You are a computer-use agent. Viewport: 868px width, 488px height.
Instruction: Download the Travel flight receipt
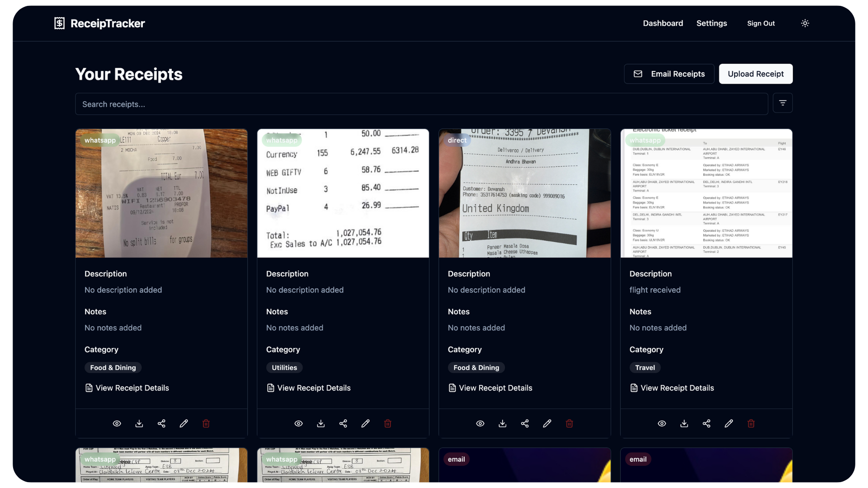click(684, 423)
